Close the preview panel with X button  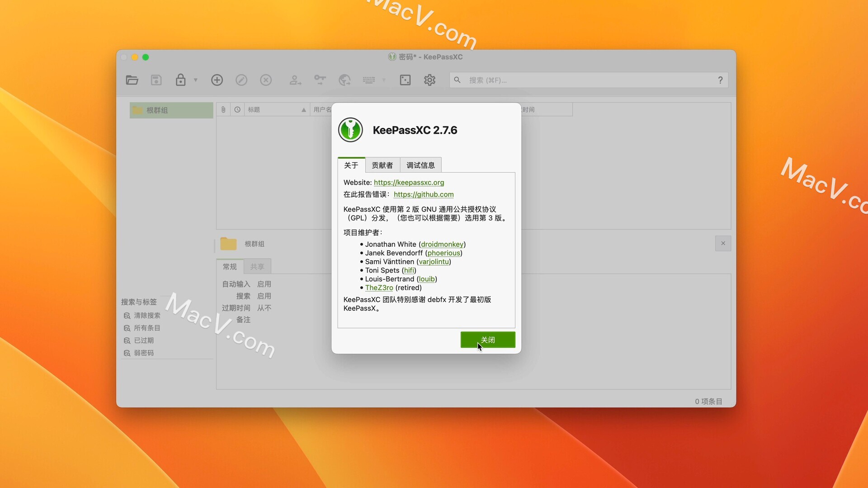[x=723, y=244]
